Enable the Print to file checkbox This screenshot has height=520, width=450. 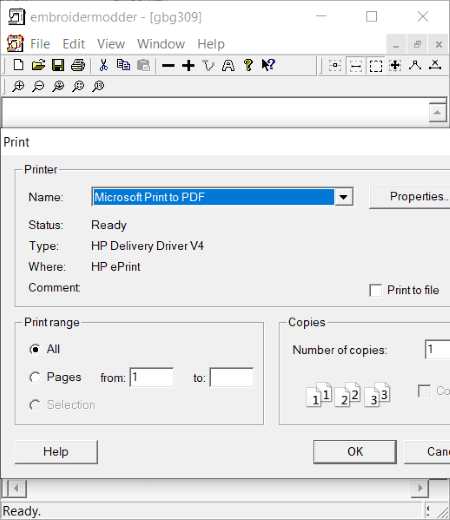point(375,290)
